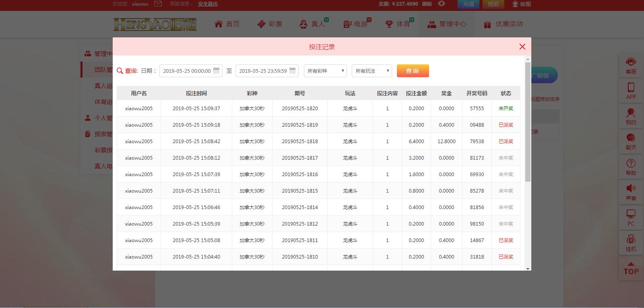Click the scrollbar up arrow in dialog
This screenshot has width=644, height=308.
point(528,59)
